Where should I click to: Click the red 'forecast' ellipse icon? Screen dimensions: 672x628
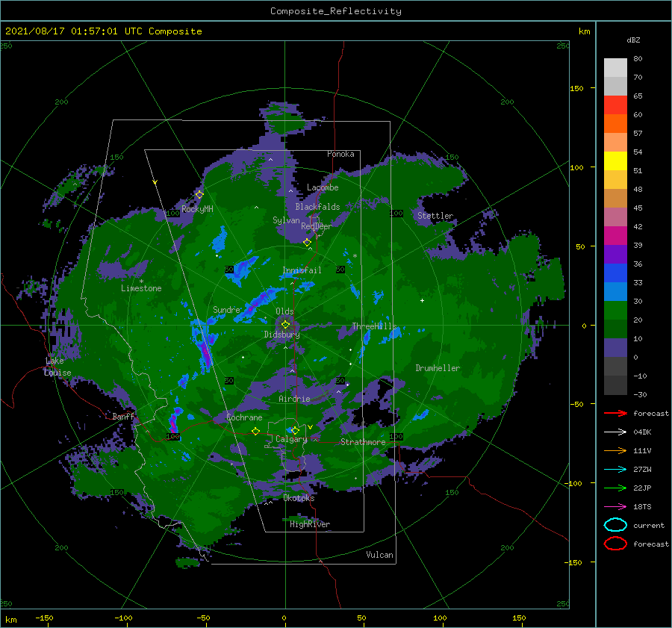coord(615,544)
